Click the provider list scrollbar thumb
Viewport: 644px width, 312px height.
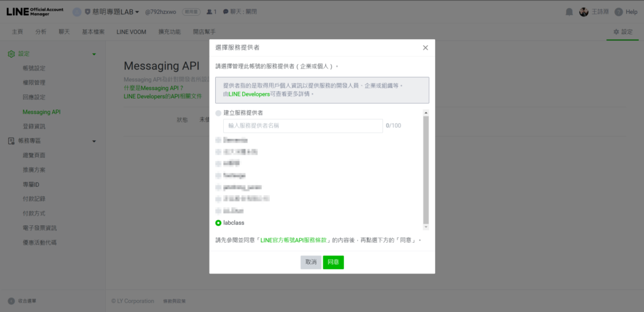426,170
